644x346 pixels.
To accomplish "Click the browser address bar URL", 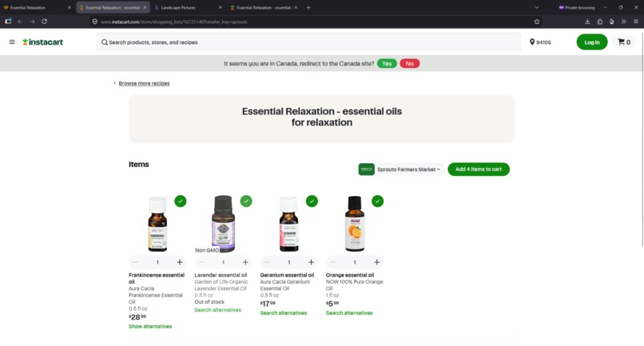I will click(x=173, y=22).
